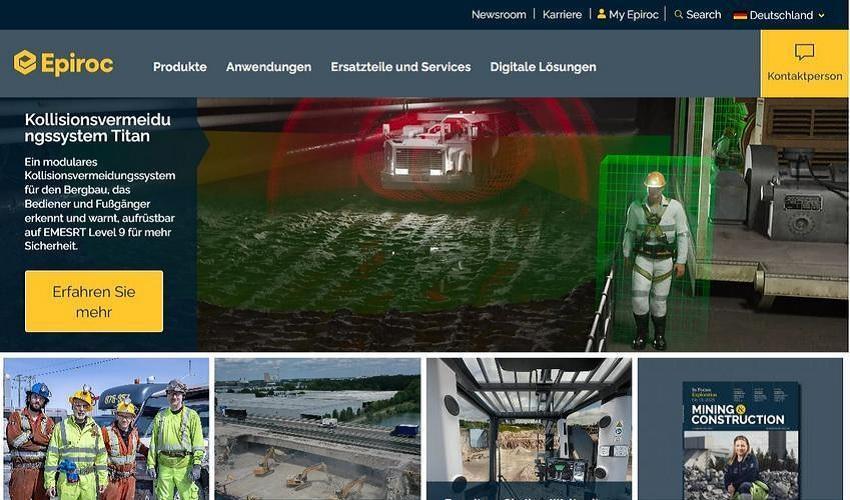Open the Digitale Lösungen menu
The image size is (850, 500).
(x=543, y=67)
